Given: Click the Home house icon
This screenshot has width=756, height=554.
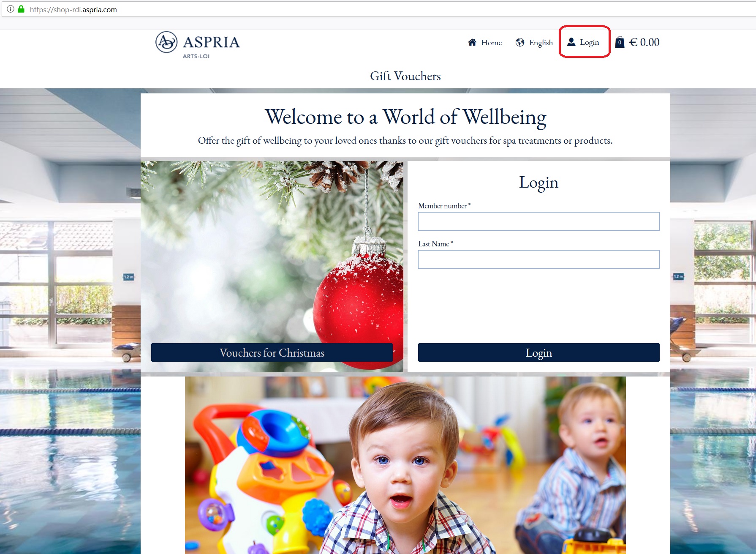Looking at the screenshot, I should (x=472, y=42).
